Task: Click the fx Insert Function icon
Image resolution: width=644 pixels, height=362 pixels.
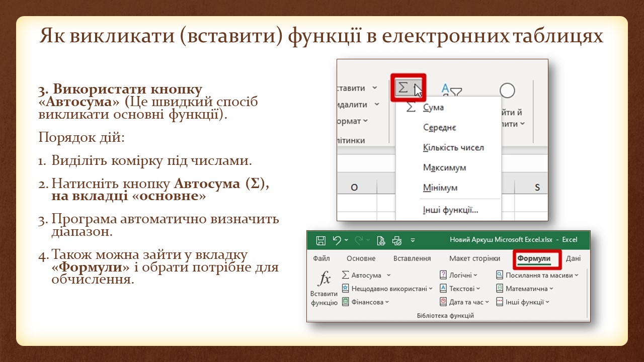Action: pos(325,279)
